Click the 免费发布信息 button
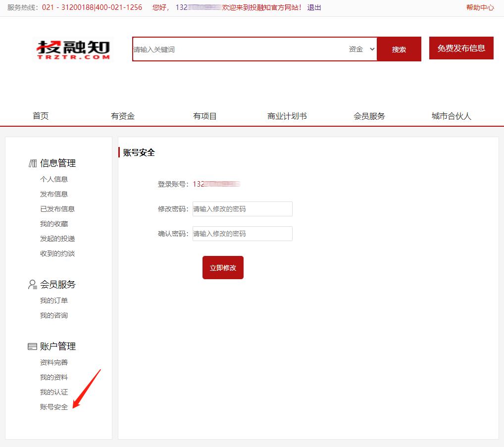 pyautogui.click(x=461, y=48)
